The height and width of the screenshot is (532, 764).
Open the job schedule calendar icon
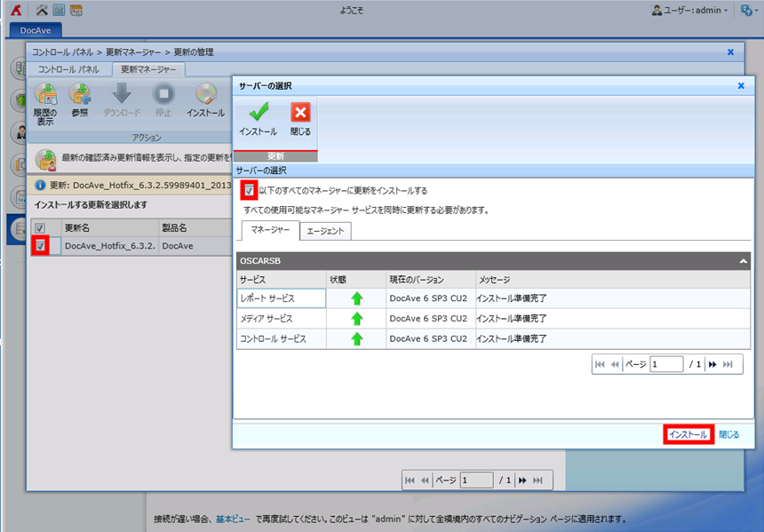(x=76, y=10)
